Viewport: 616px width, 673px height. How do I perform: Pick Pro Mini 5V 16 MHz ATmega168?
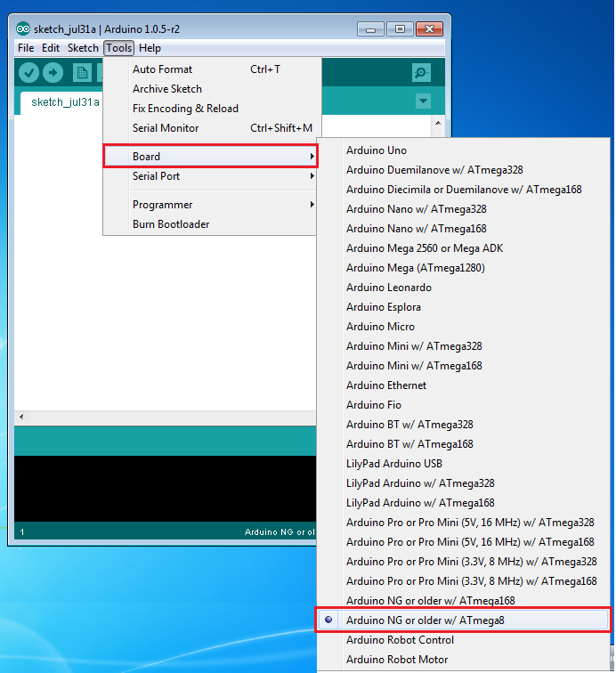click(463, 542)
